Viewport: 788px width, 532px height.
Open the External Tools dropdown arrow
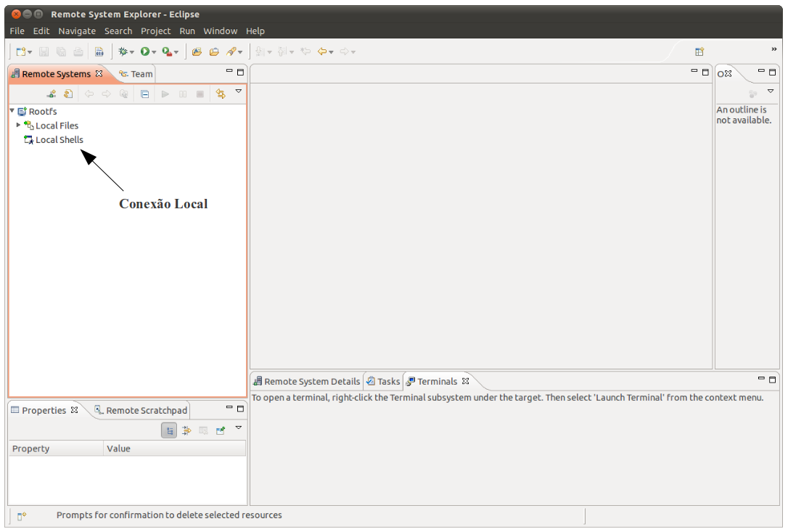click(x=176, y=52)
